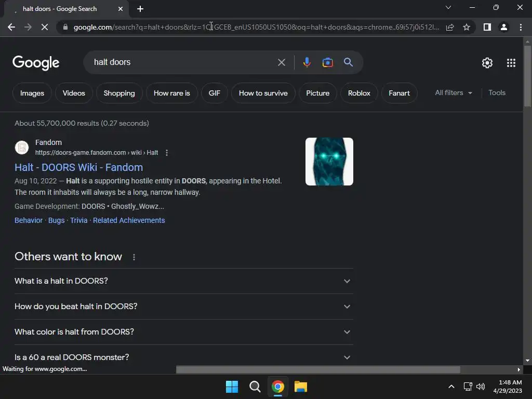Select the Fanart filter chip
The width and height of the screenshot is (532, 399).
pos(400,93)
